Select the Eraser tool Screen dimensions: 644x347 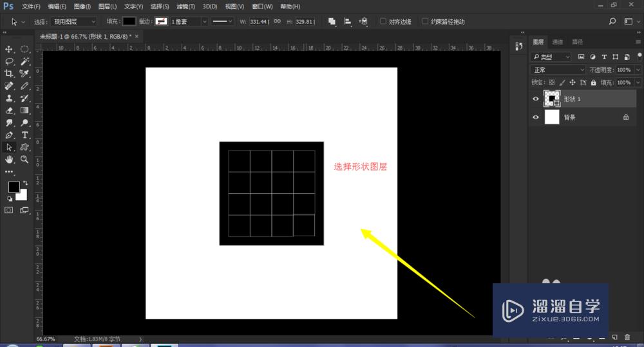[x=8, y=111]
